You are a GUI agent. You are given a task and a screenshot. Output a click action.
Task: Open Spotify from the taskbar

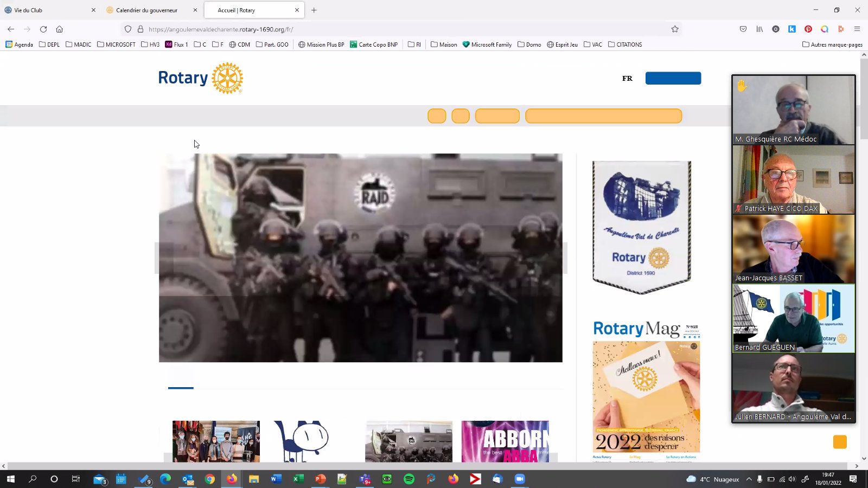409,479
